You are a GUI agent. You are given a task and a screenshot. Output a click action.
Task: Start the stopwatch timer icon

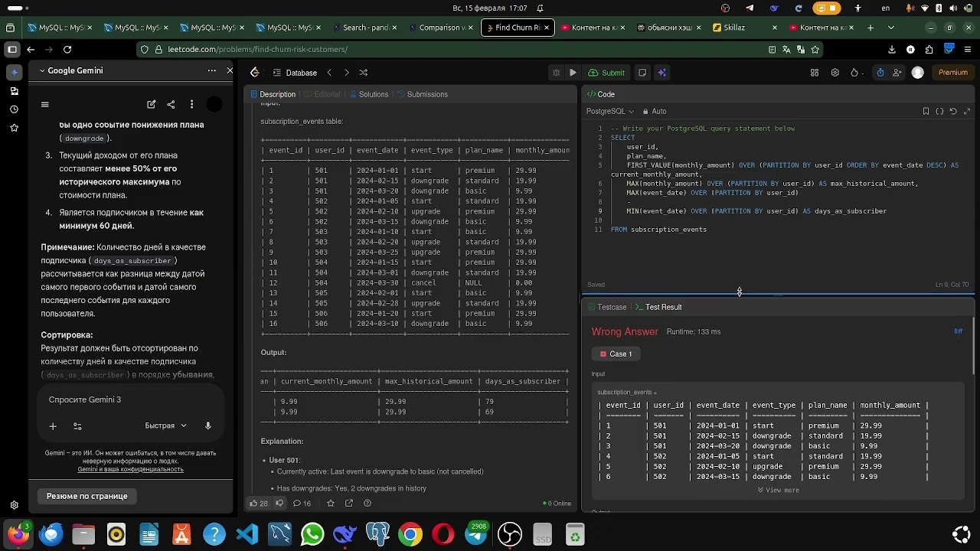click(x=880, y=73)
